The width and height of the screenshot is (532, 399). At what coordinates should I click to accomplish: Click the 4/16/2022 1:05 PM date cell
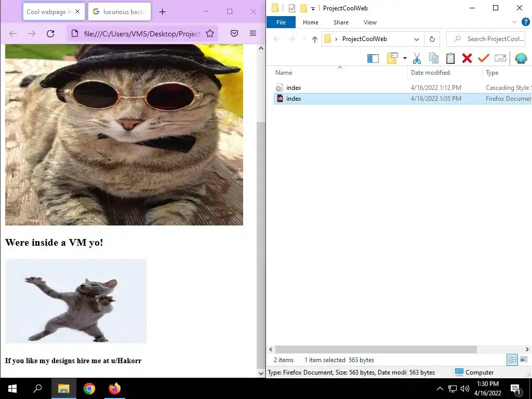coord(436,99)
